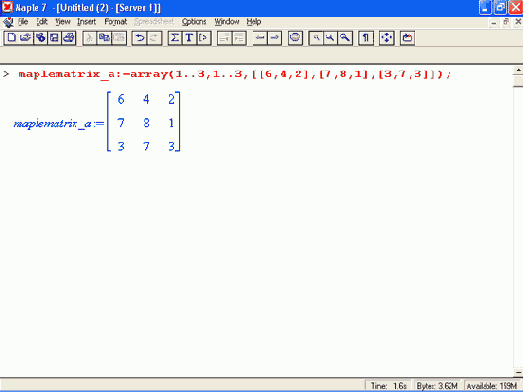Set zoom with the medium magnifier icon
This screenshot has height=392, width=523.
[330, 38]
